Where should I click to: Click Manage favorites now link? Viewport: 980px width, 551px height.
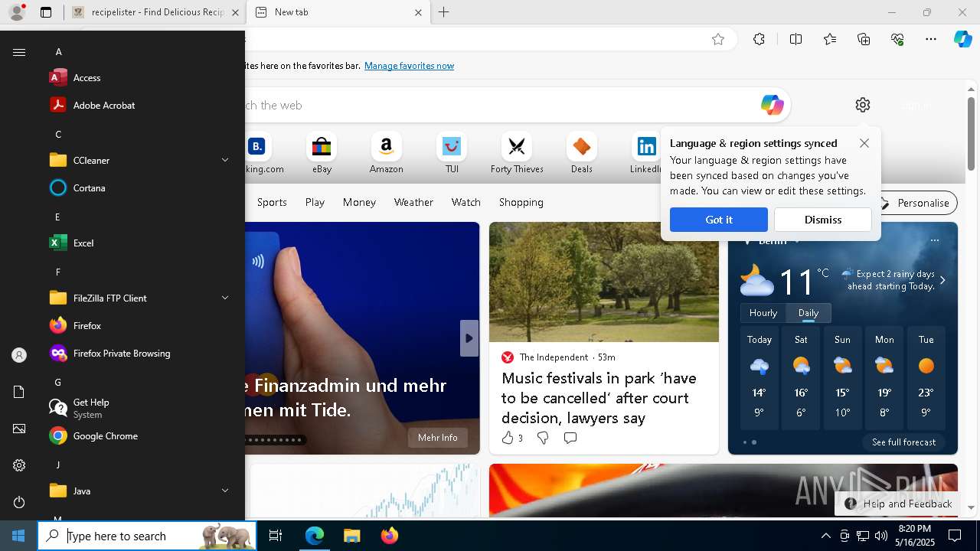coord(409,66)
